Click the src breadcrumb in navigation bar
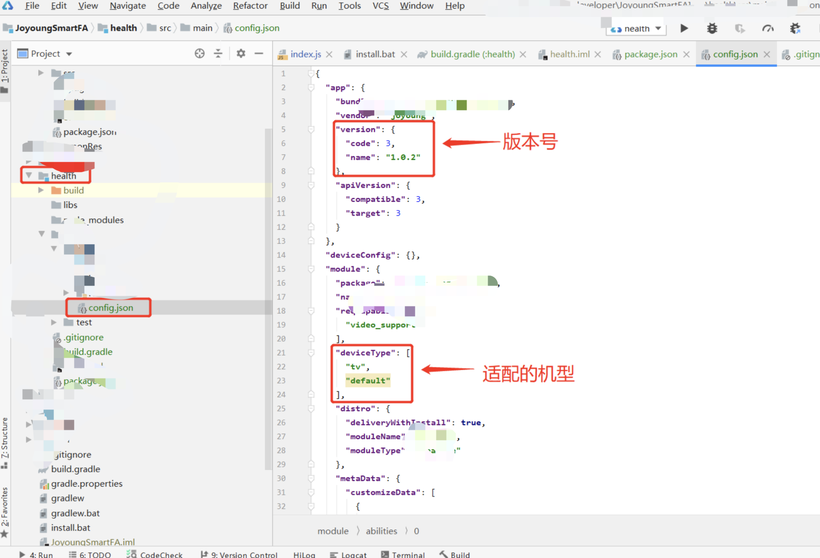The height and width of the screenshot is (558, 820). 165,28
